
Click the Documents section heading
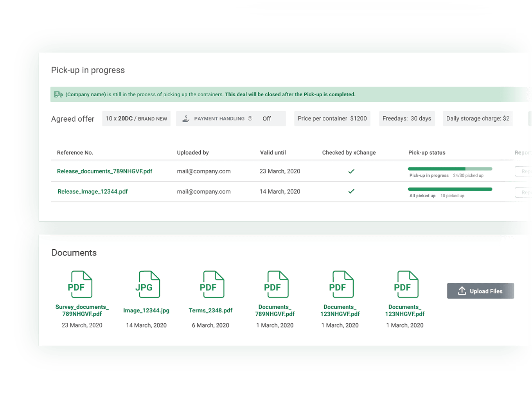tap(74, 253)
